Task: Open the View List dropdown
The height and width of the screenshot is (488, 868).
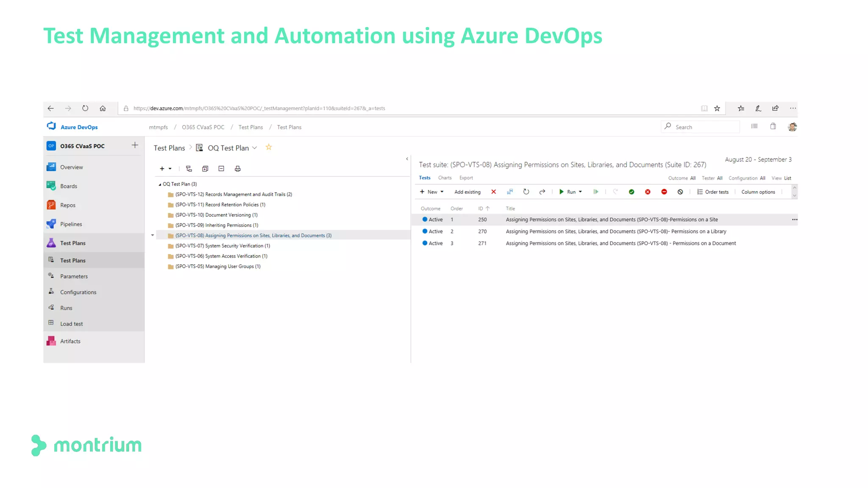Action: (x=781, y=178)
